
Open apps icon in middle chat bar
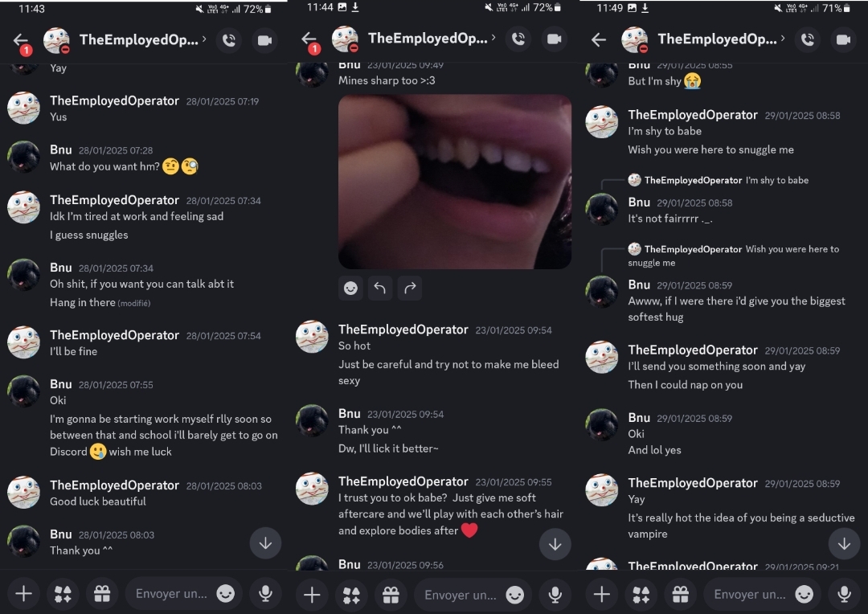[351, 595]
